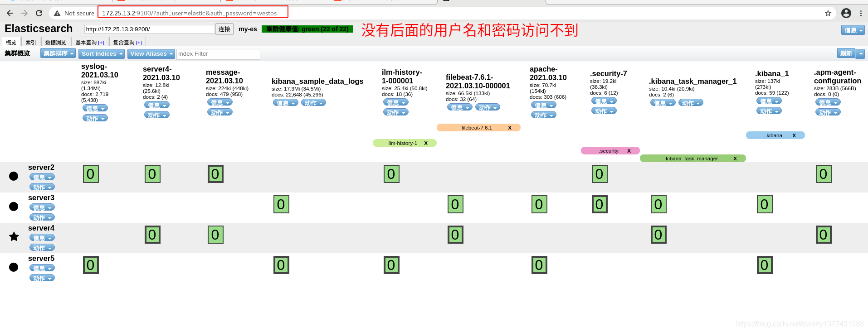
Task: Select .kibana_1 shard 0 on server3
Action: point(765,204)
